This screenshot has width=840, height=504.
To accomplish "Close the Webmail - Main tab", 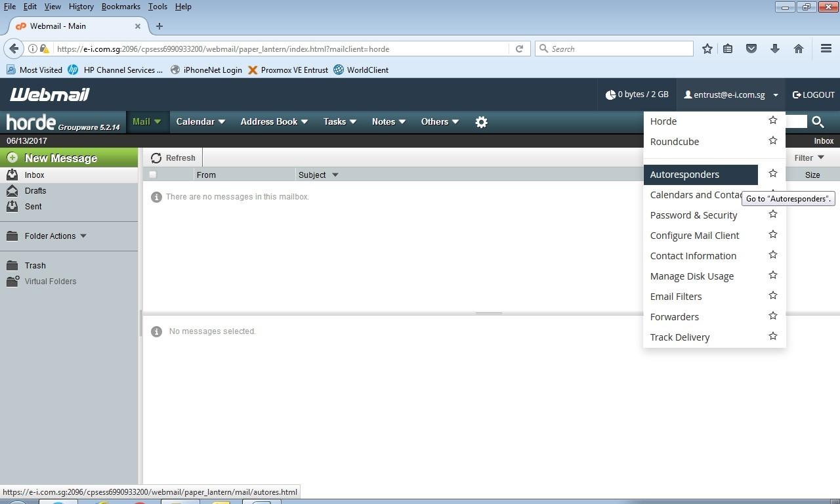I will click(x=138, y=26).
